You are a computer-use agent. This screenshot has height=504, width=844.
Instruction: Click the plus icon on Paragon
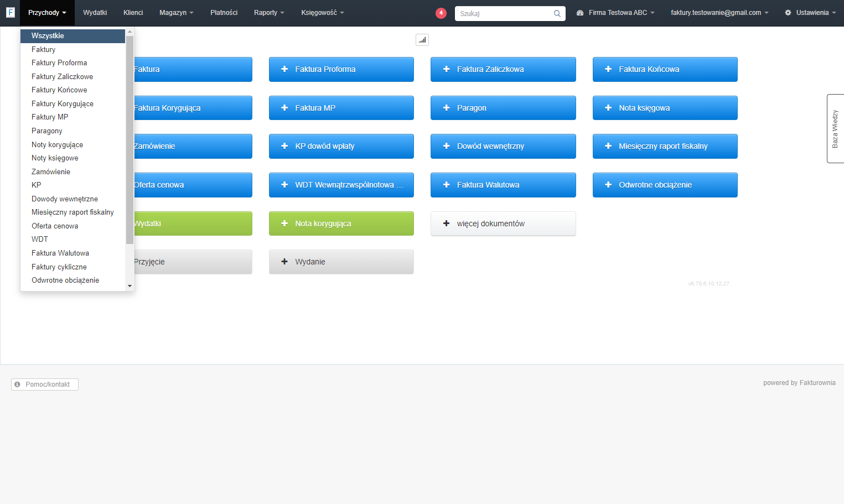pos(447,108)
